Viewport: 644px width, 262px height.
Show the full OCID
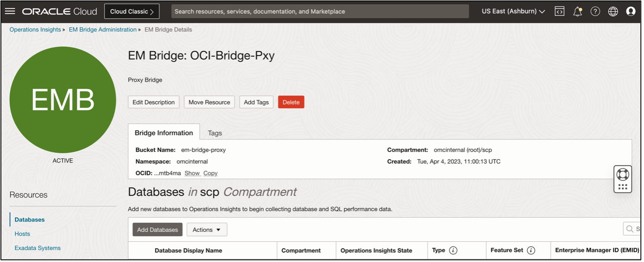pyautogui.click(x=192, y=173)
